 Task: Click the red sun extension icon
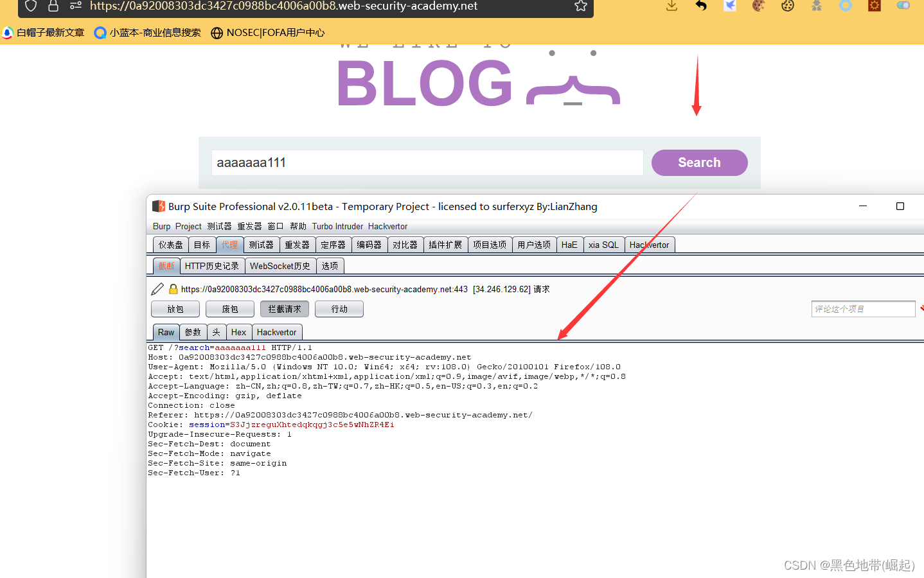(x=874, y=6)
